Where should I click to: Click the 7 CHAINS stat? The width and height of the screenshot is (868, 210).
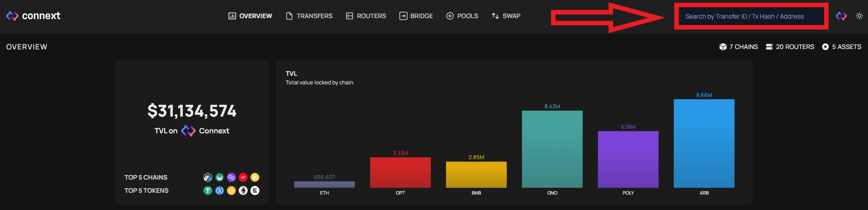point(739,47)
